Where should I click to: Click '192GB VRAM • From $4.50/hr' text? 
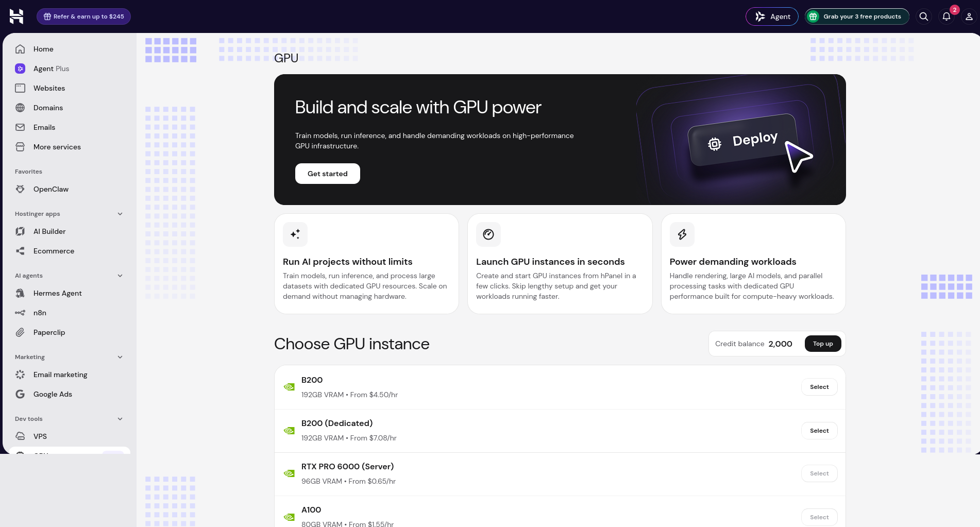(x=349, y=395)
